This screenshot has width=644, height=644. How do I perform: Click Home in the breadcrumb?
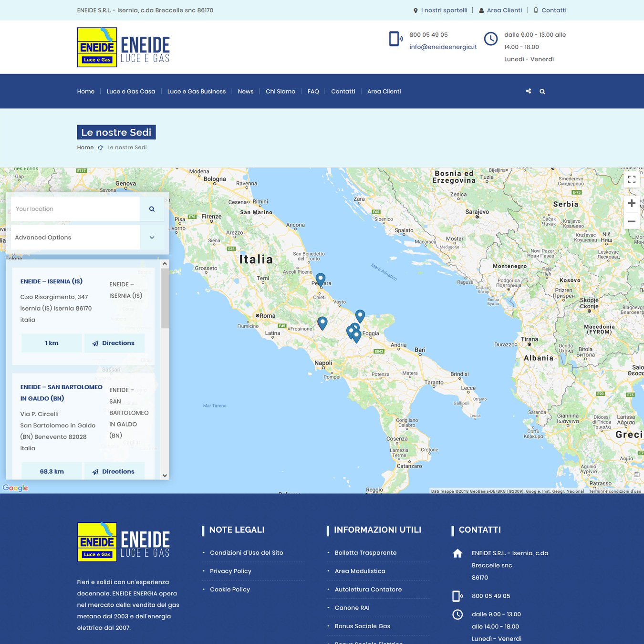(x=85, y=147)
